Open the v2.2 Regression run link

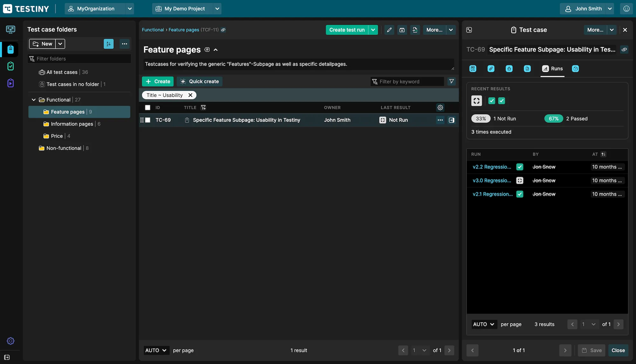tap(492, 167)
